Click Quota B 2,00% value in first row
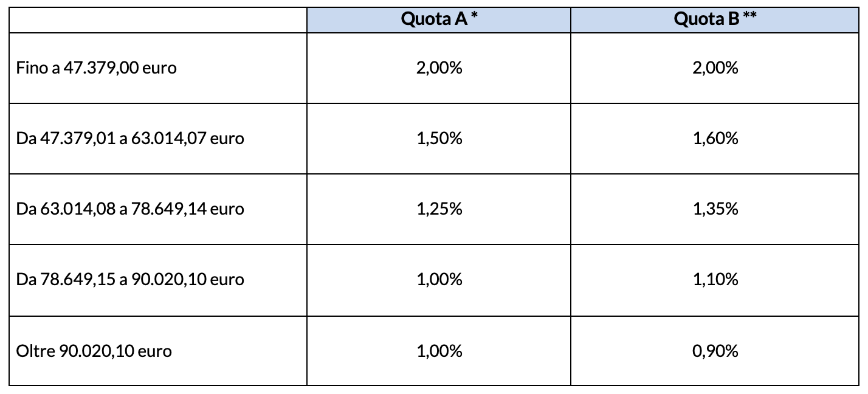 click(x=715, y=67)
